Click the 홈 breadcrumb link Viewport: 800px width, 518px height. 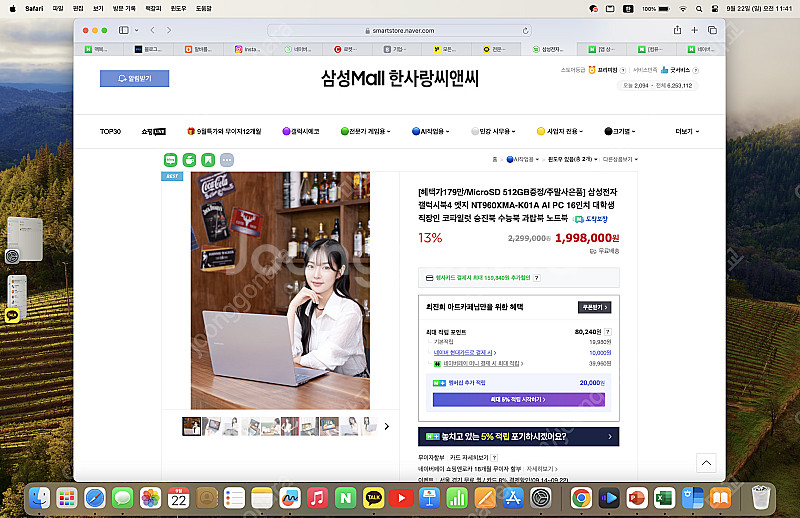point(494,159)
